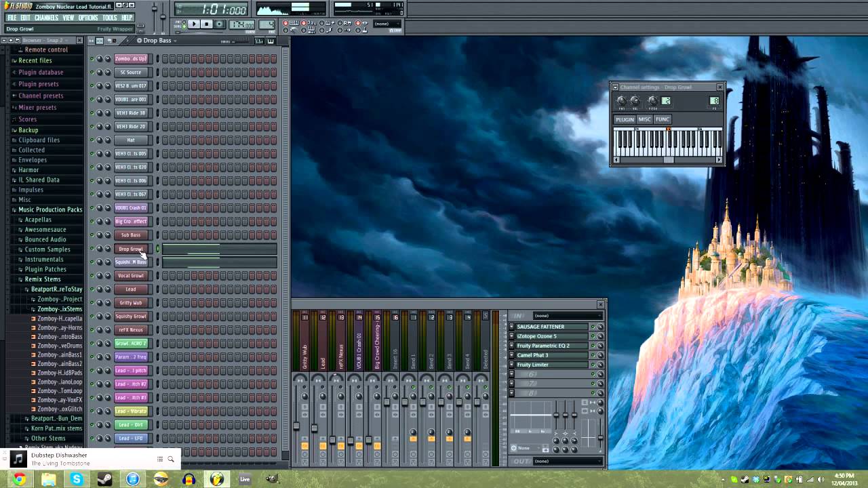Image resolution: width=868 pixels, height=488 pixels.
Task: Open Ableton Live from the taskbar
Action: 245,479
